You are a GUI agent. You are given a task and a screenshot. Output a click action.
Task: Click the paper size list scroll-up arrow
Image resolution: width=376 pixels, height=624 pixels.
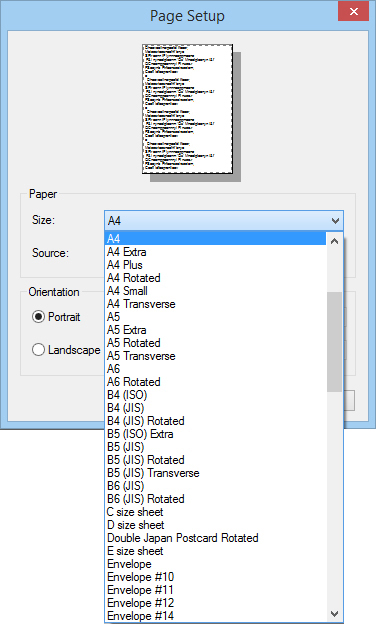point(335,241)
